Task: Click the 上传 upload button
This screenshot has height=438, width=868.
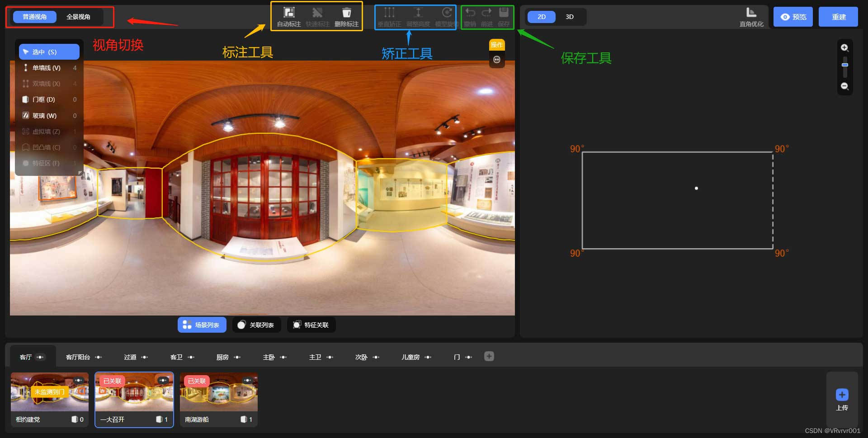Action: point(842,400)
